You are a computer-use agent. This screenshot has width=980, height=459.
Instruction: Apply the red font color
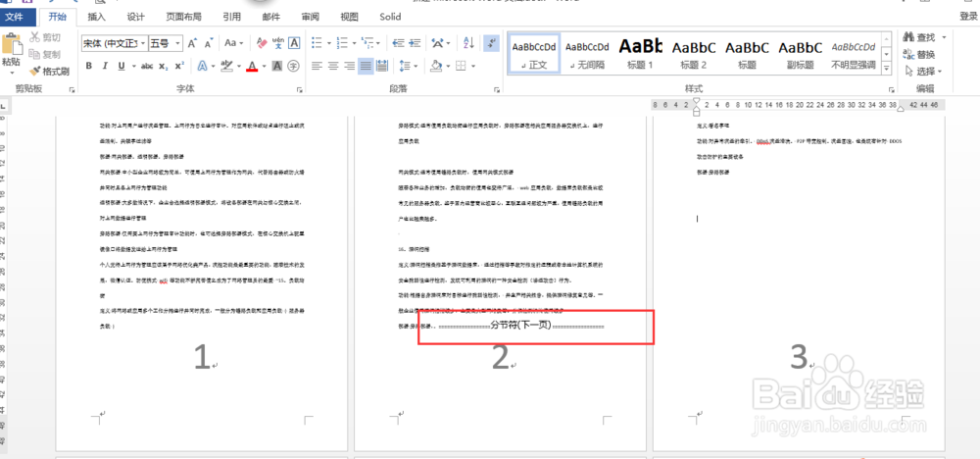point(252,66)
